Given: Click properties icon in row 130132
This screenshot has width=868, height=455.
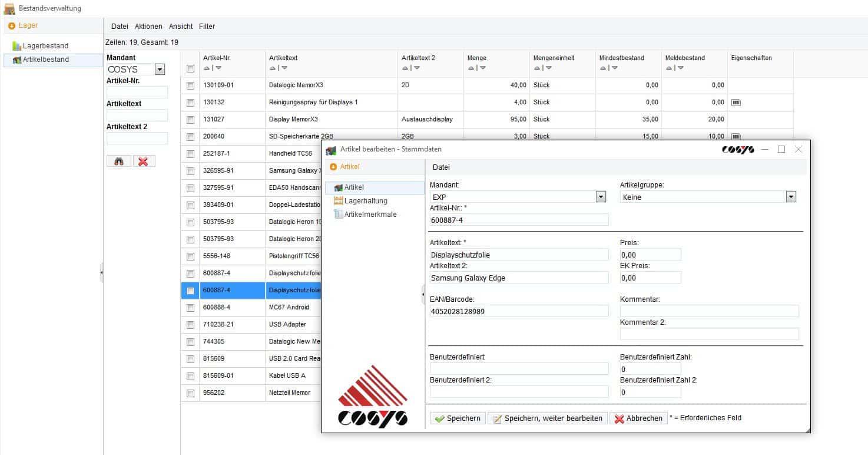Looking at the screenshot, I should [736, 103].
